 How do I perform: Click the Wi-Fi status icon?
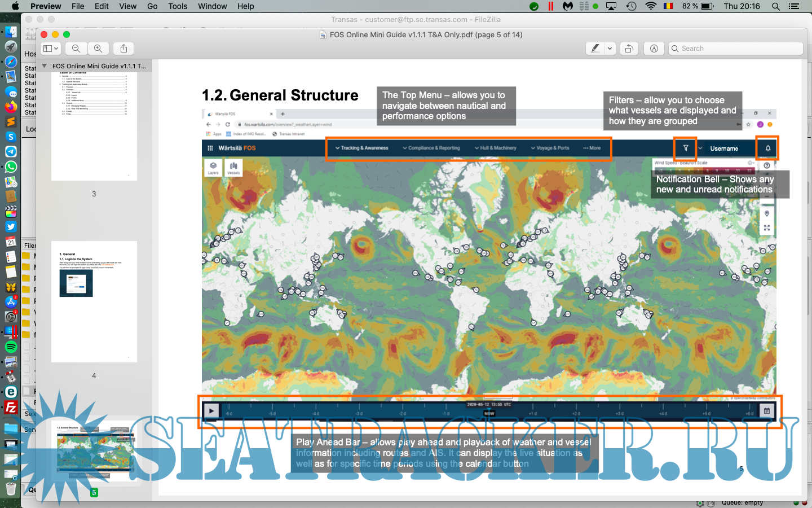pos(651,6)
